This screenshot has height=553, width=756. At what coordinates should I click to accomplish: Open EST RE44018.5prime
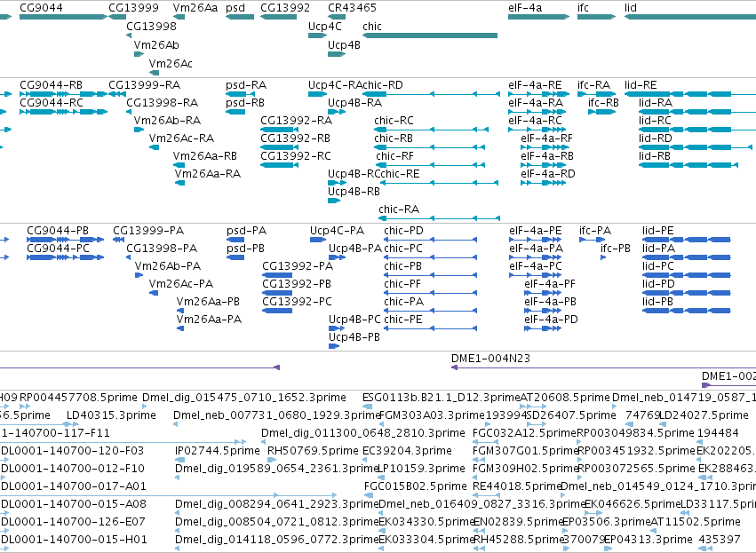[516, 486]
